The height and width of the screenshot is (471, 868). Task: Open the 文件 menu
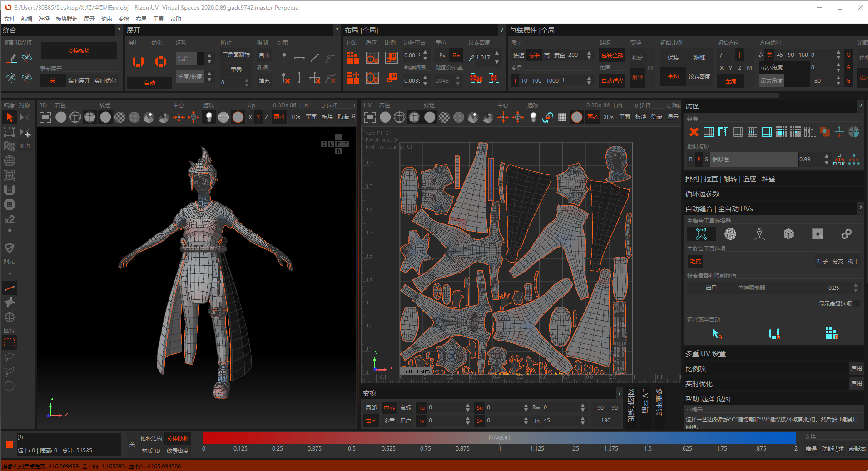pos(10,19)
